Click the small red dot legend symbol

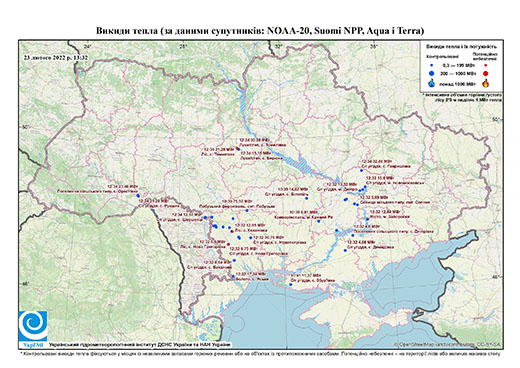coord(485,66)
